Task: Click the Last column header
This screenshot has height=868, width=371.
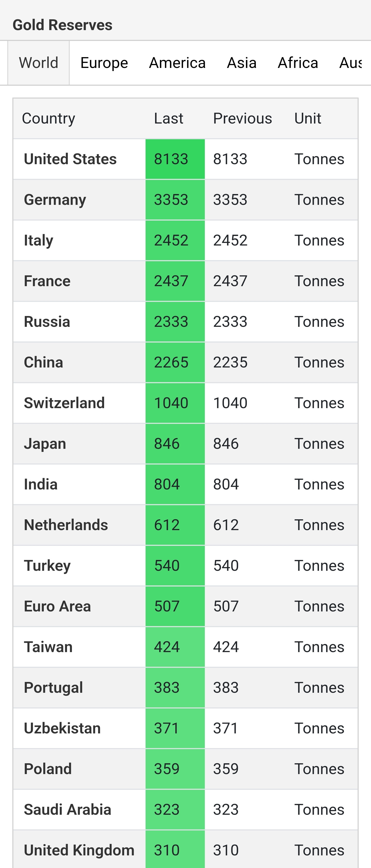Action: [x=168, y=118]
